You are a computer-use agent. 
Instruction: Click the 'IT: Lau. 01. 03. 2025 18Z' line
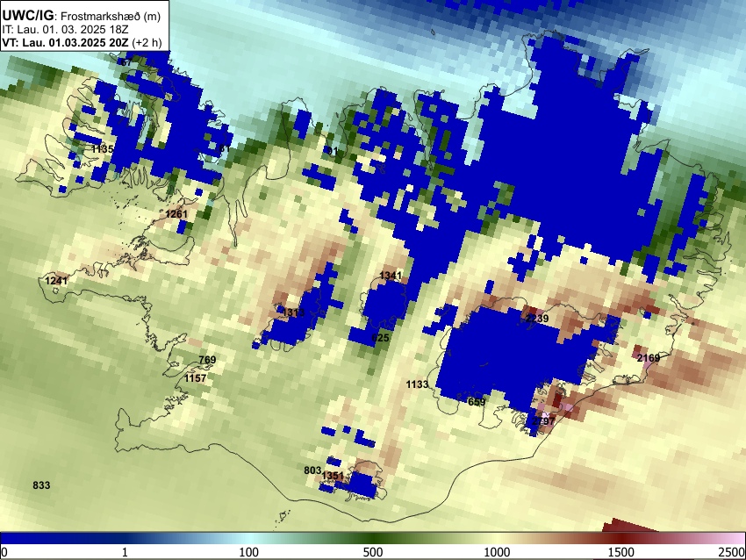click(x=65, y=30)
